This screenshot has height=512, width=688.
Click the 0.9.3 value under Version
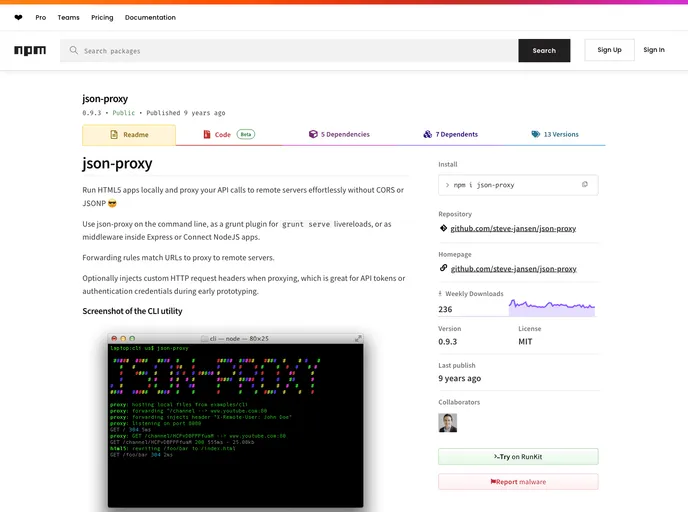(x=448, y=341)
